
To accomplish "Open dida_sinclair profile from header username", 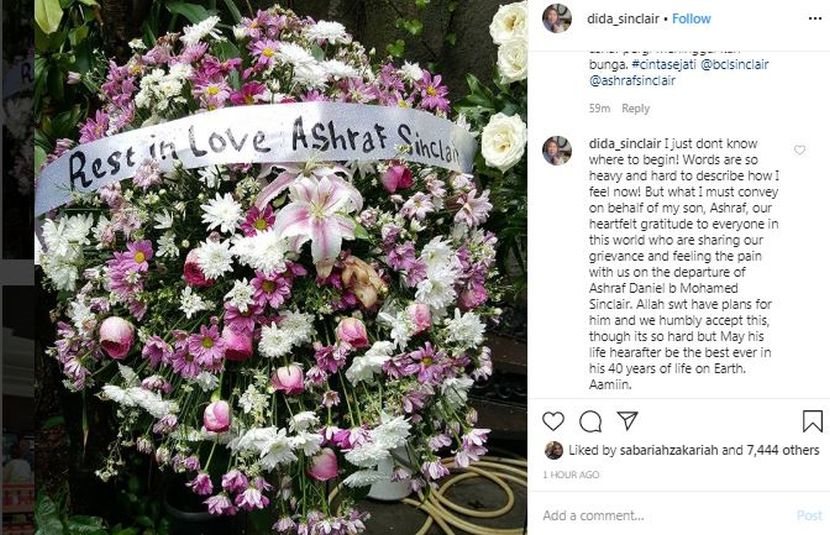I will point(623,19).
